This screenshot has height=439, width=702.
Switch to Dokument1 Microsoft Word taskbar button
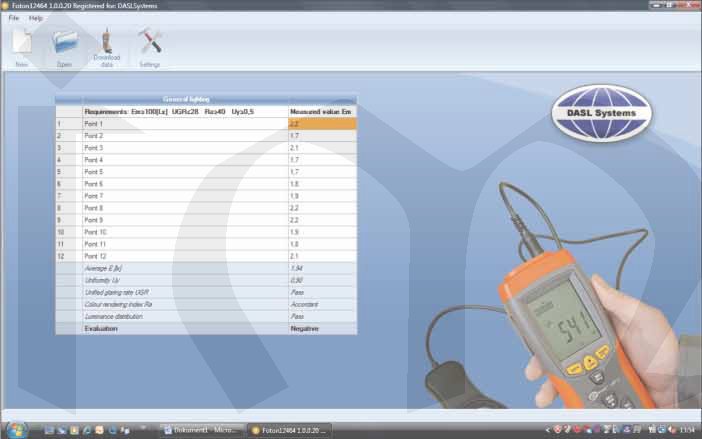click(202, 430)
